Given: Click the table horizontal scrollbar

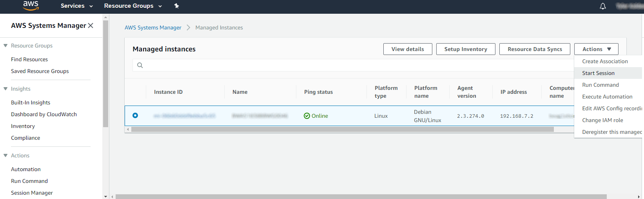Looking at the screenshot, I should pos(342,129).
